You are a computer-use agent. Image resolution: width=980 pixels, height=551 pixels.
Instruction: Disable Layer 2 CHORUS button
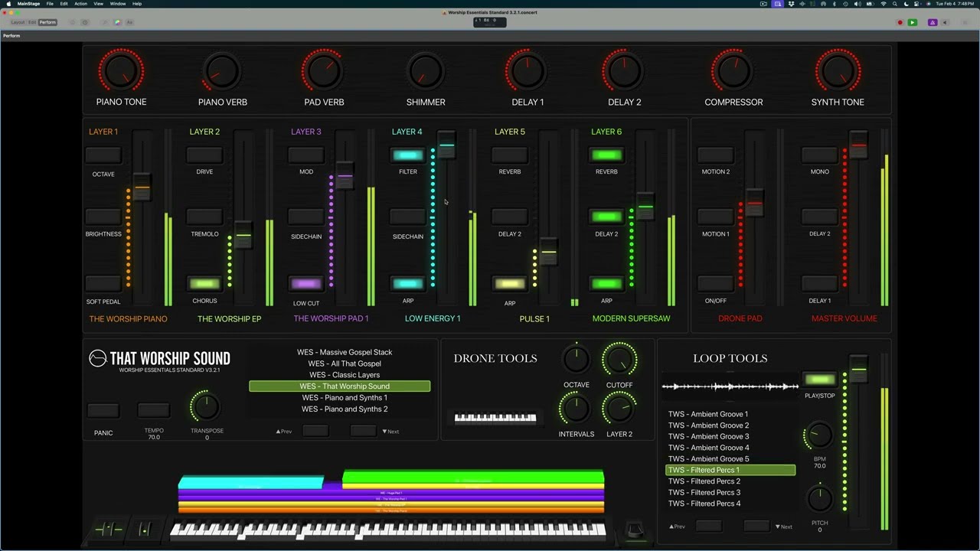[x=204, y=284]
